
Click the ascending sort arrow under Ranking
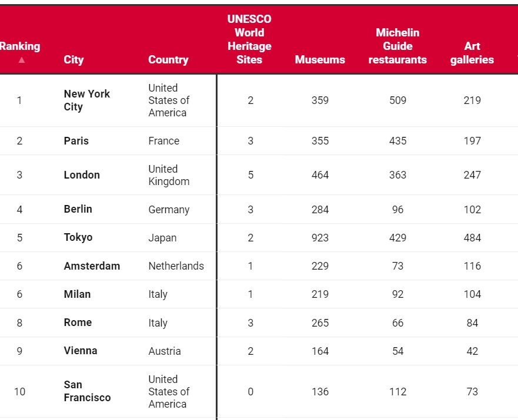tap(22, 60)
